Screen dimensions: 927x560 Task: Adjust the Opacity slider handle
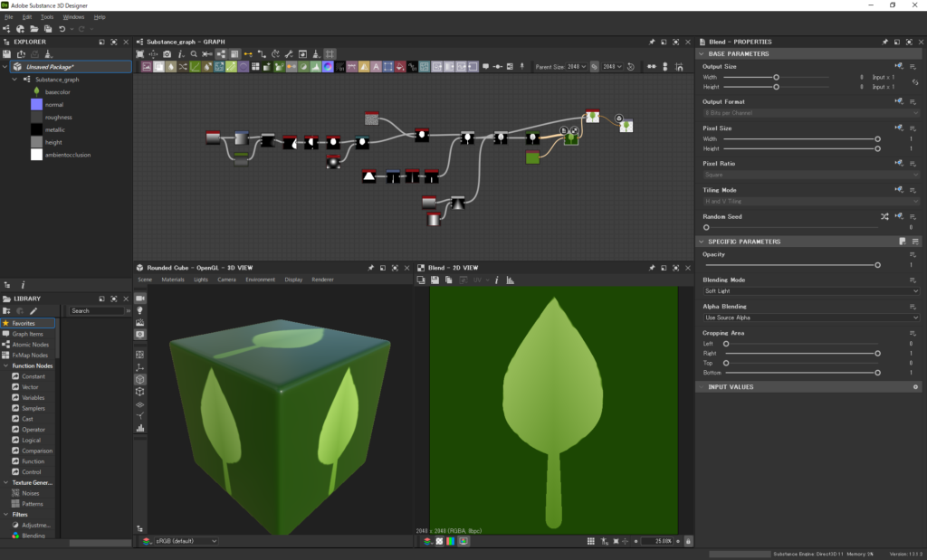coord(877,265)
